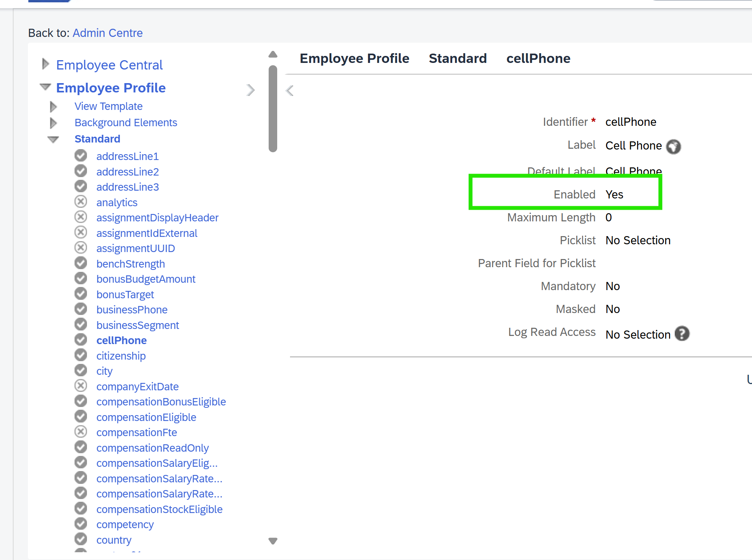Click the check icon for bonusBudgetAmount
Image resolution: width=752 pixels, height=560 pixels.
click(x=81, y=278)
